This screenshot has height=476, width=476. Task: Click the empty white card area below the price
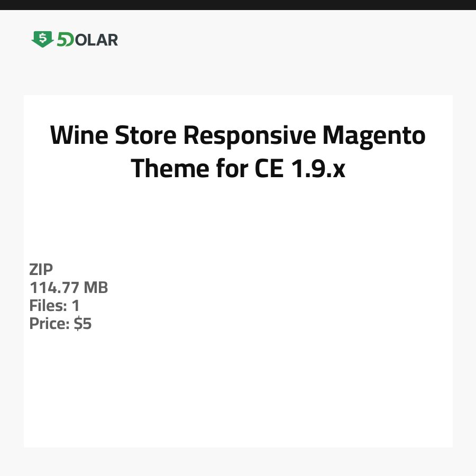[238, 391]
